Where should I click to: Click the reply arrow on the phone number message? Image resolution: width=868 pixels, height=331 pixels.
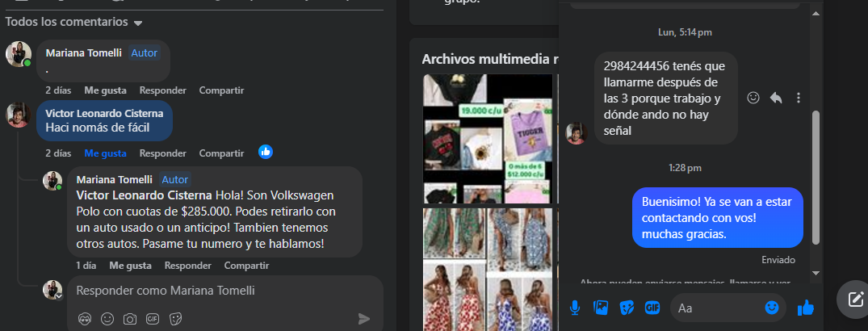(x=776, y=98)
